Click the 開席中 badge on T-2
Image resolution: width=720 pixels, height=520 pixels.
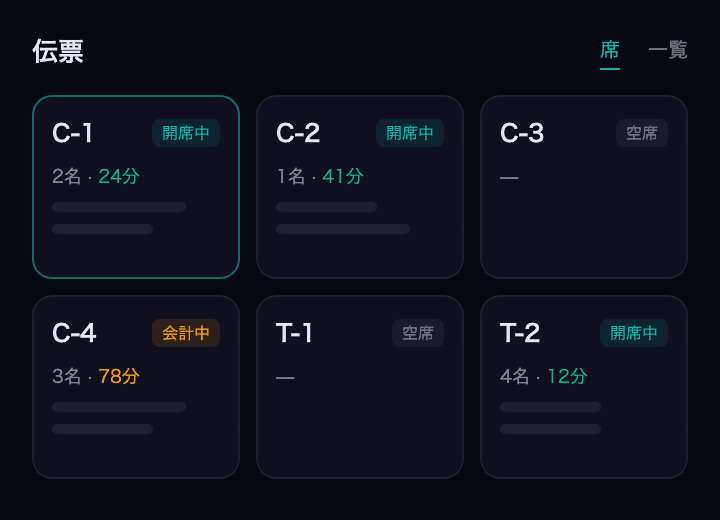[x=634, y=333]
